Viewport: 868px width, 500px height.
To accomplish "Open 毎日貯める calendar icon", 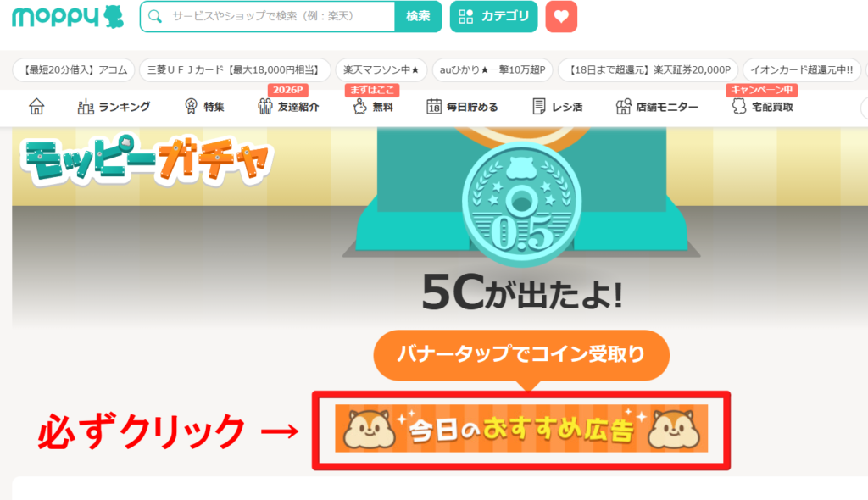I will pyautogui.click(x=434, y=106).
